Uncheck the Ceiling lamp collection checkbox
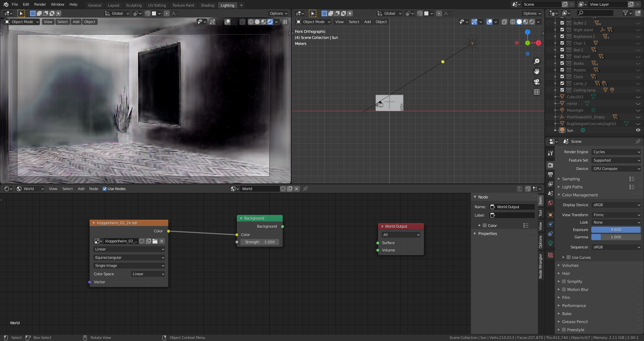644x341 pixels. click(562, 90)
